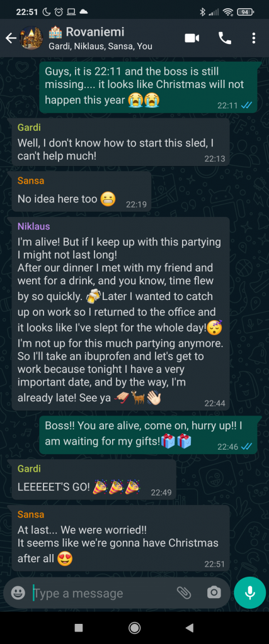Tap the Niklaus sender name
Screen dimensions: 269x644
tap(34, 226)
